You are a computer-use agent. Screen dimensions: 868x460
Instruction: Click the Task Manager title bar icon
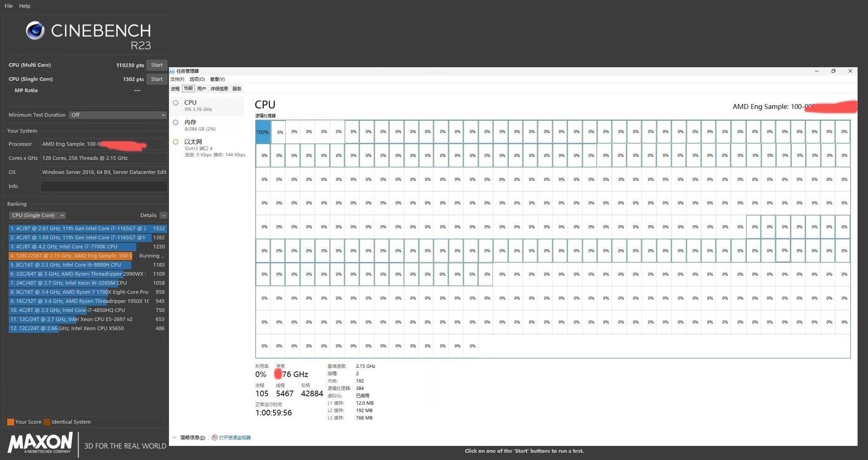(x=172, y=71)
